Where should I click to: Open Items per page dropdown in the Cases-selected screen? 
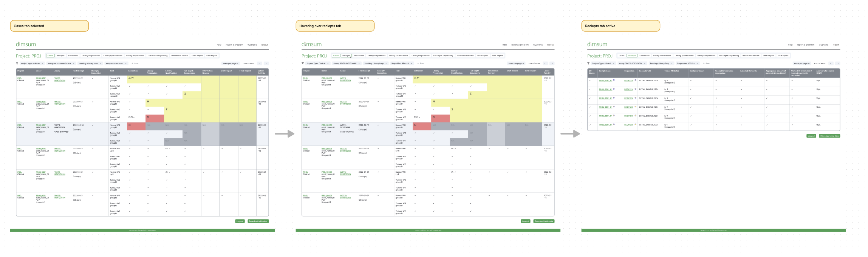231,63
